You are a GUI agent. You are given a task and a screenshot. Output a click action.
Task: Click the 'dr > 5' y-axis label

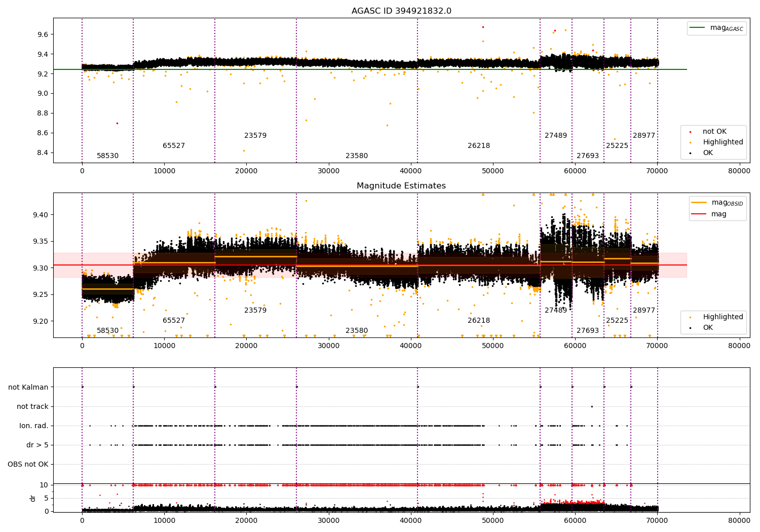37,445
